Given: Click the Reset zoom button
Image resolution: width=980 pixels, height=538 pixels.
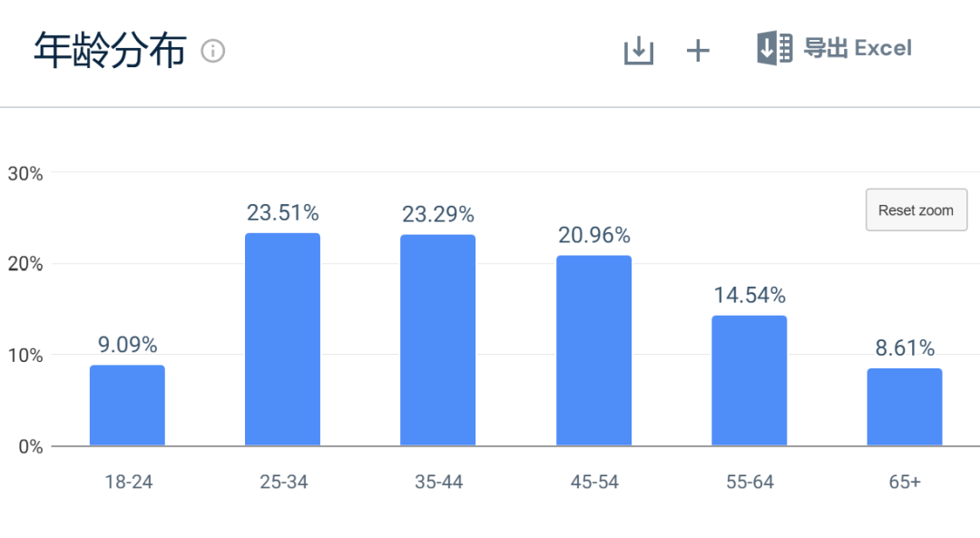Looking at the screenshot, I should 916,210.
